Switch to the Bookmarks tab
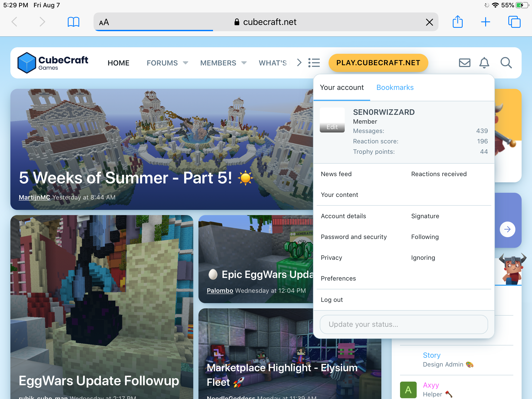The width and height of the screenshot is (532, 399). 395,88
